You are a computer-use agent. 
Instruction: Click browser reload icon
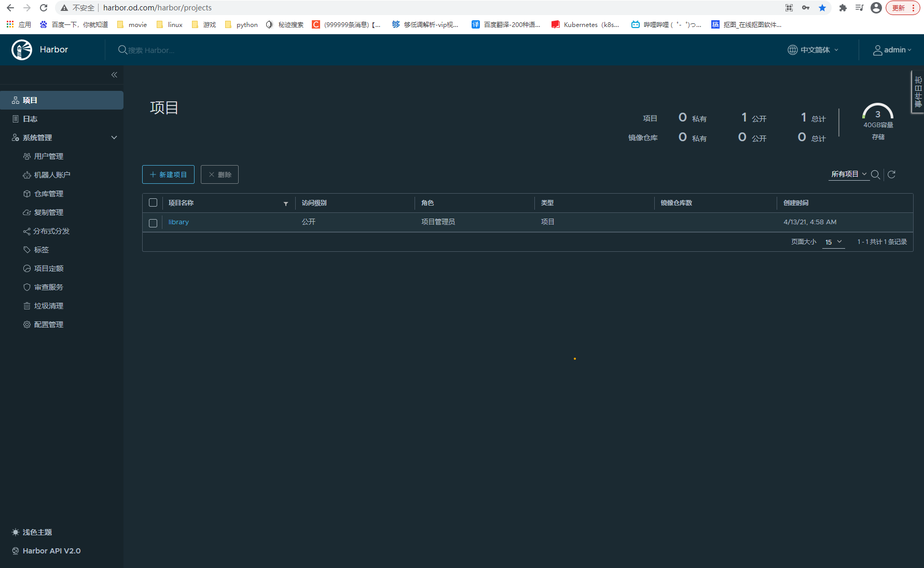click(x=44, y=8)
